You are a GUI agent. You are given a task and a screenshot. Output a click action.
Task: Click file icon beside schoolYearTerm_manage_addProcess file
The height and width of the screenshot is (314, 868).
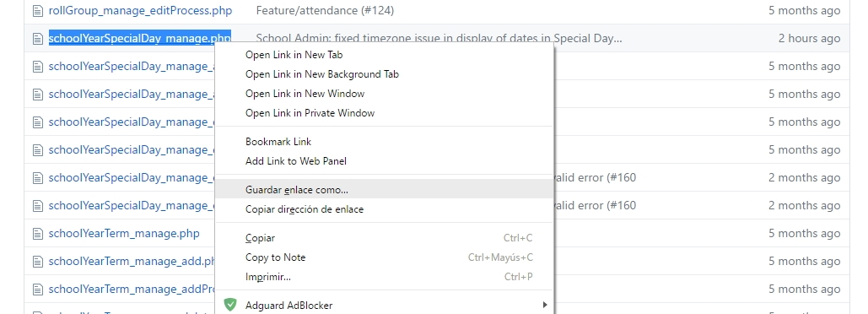37,289
